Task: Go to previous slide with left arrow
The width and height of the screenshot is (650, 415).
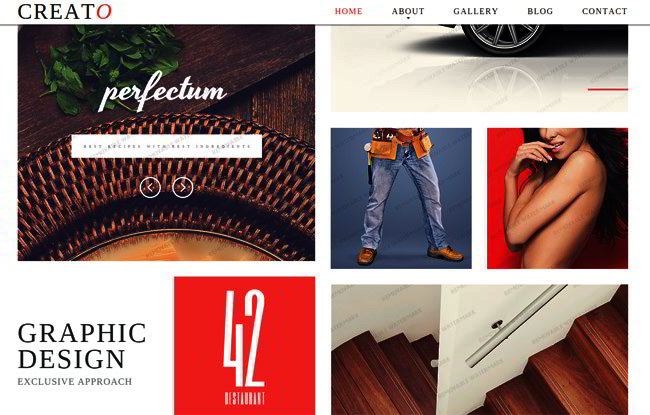Action: pos(150,187)
